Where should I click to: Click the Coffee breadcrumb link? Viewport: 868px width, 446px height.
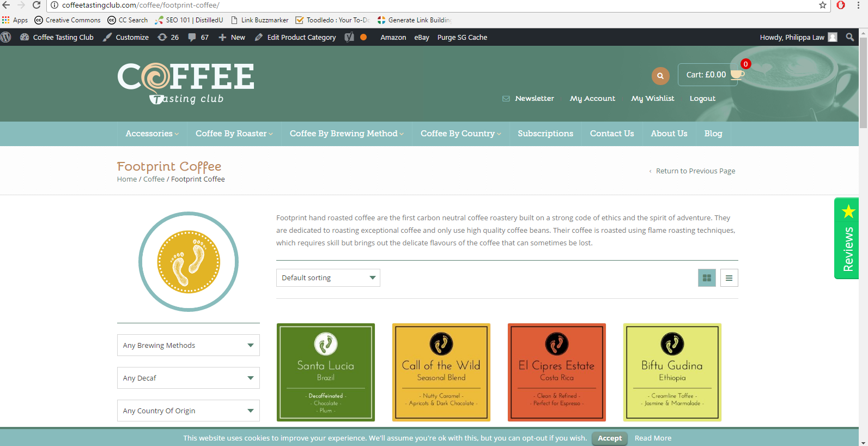pyautogui.click(x=154, y=179)
